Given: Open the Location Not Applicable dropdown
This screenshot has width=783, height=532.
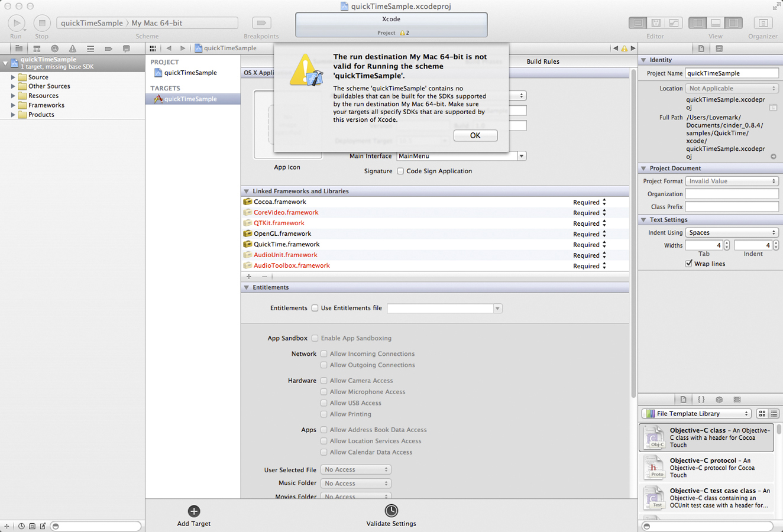Looking at the screenshot, I should pyautogui.click(x=732, y=88).
